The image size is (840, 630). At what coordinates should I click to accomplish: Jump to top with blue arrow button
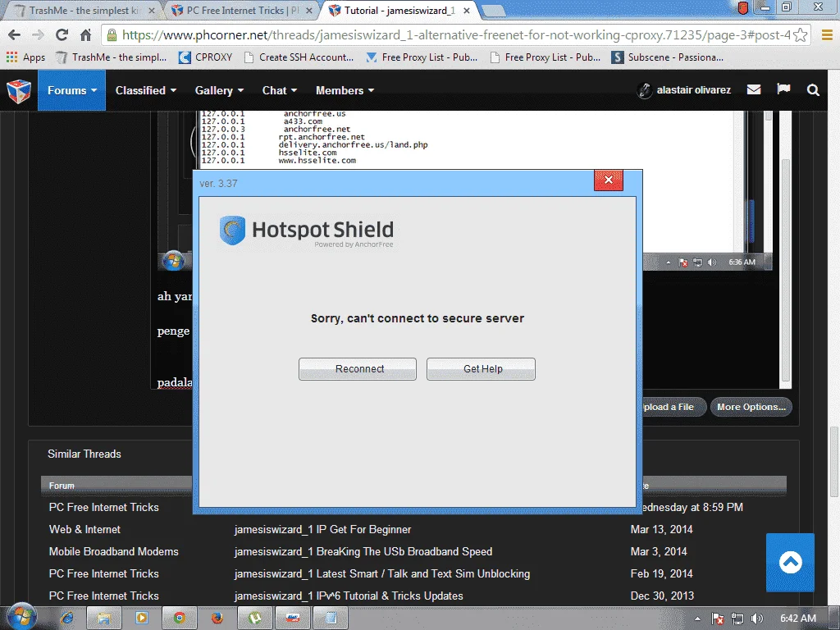790,563
